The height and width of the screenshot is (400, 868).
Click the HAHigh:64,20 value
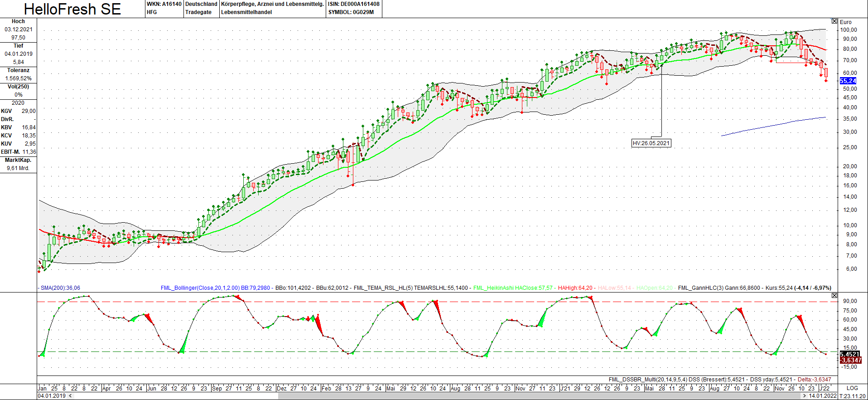(x=575, y=288)
